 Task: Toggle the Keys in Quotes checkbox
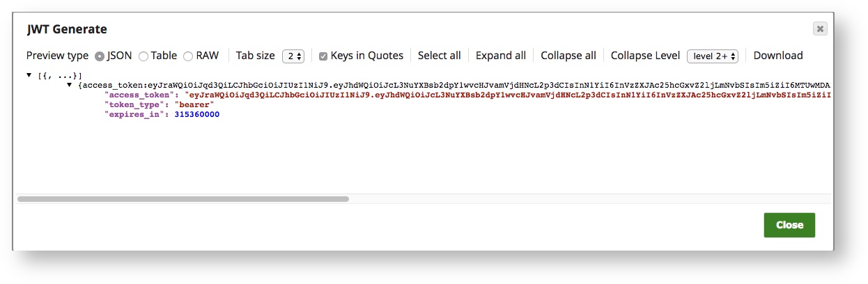(323, 56)
